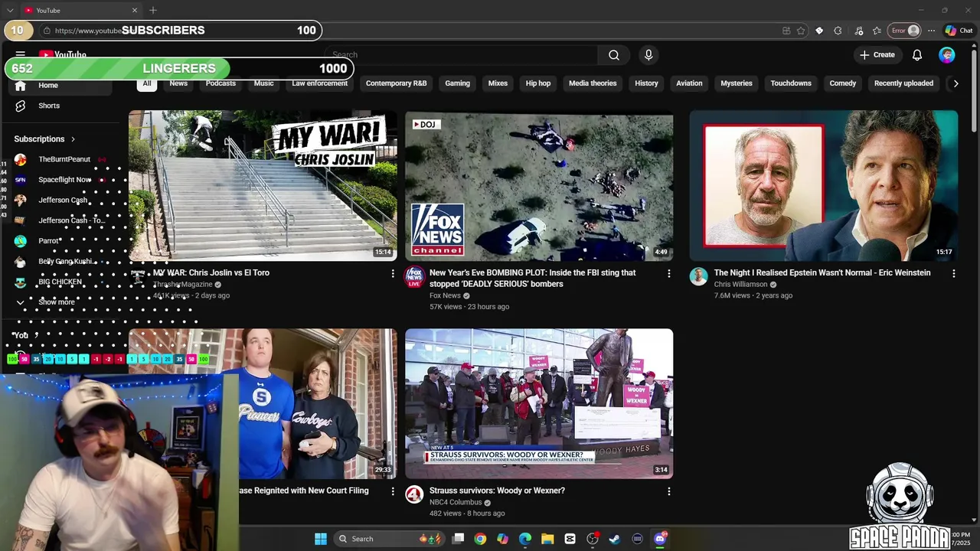This screenshot has height=551, width=980.
Task: Open File Explorer from the taskbar
Action: (x=547, y=539)
